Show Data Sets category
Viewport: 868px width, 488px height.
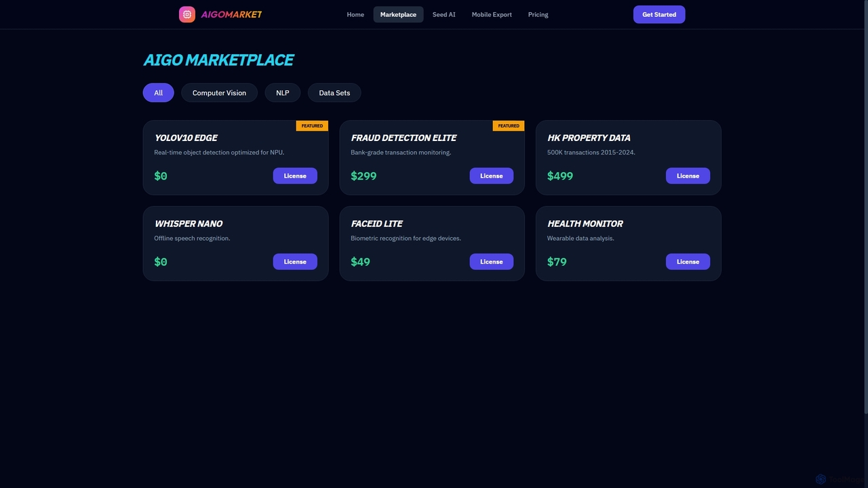pos(334,93)
